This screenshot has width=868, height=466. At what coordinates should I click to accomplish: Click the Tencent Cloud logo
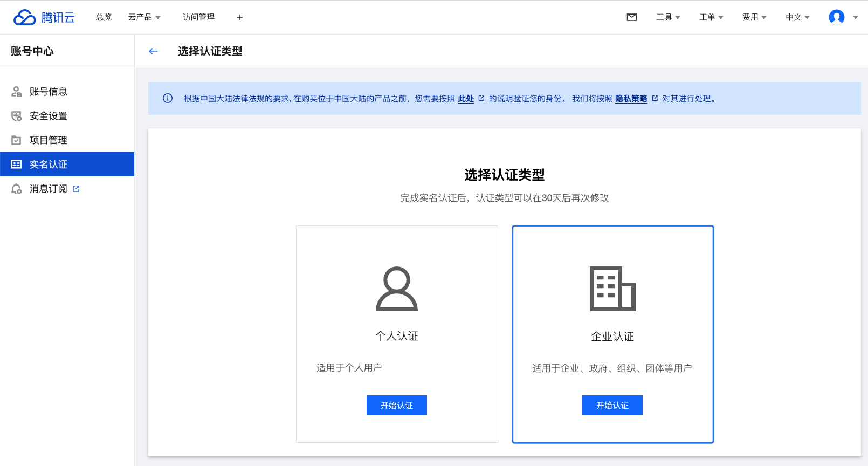(44, 17)
